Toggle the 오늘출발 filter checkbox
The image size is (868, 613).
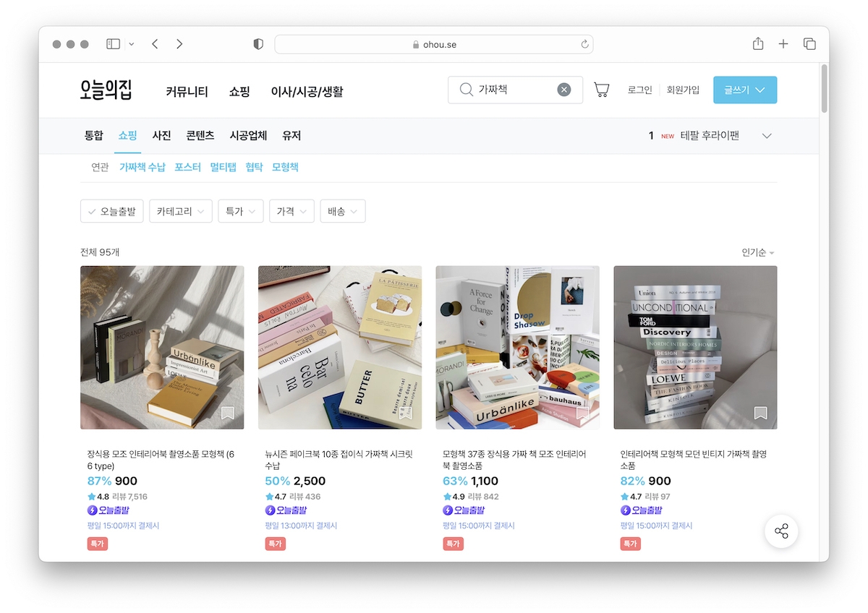(x=111, y=211)
